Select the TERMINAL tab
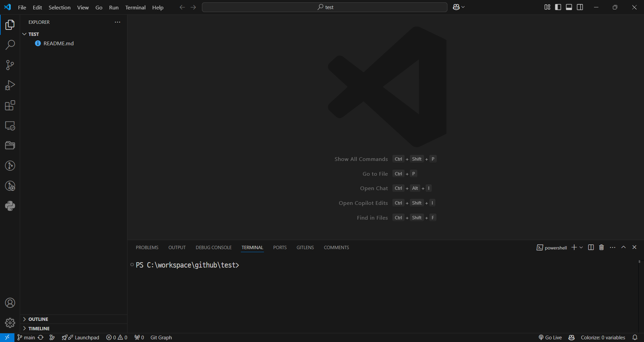The width and height of the screenshot is (644, 342). point(252,247)
